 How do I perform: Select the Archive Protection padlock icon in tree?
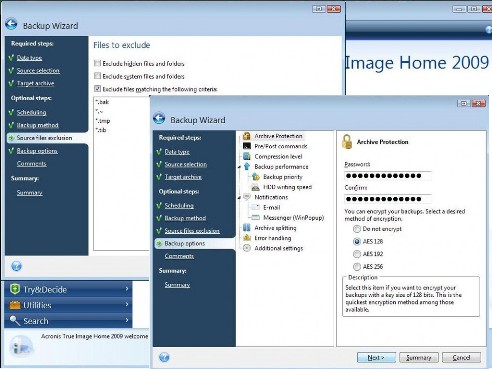point(247,136)
